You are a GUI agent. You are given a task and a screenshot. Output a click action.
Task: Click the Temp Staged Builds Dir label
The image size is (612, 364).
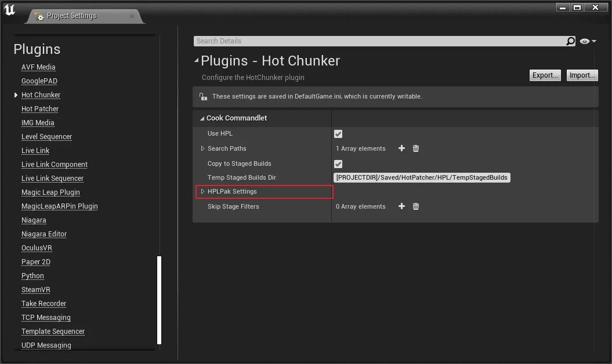pos(241,177)
